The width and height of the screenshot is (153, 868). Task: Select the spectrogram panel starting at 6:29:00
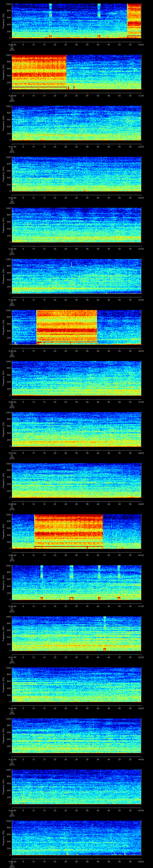77,21
